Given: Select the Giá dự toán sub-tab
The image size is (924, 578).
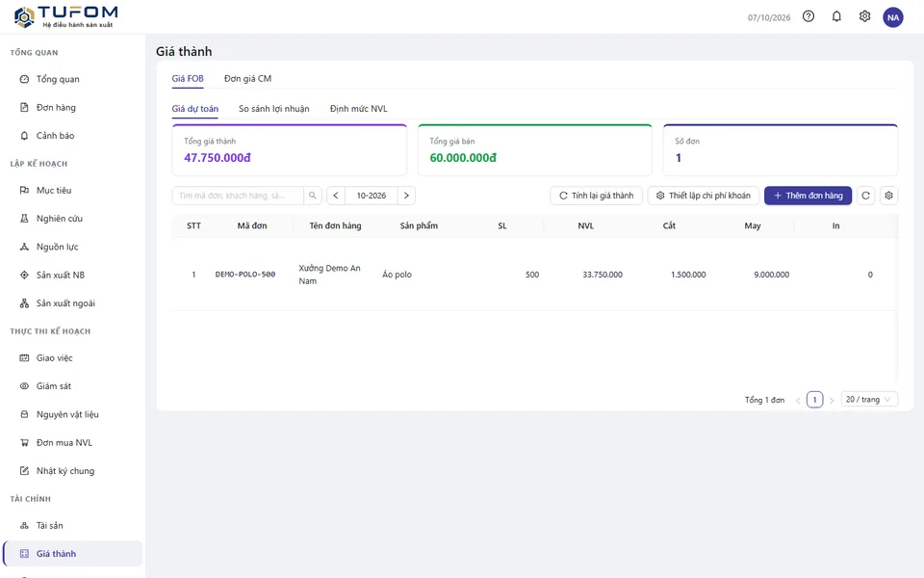Looking at the screenshot, I should (195, 109).
